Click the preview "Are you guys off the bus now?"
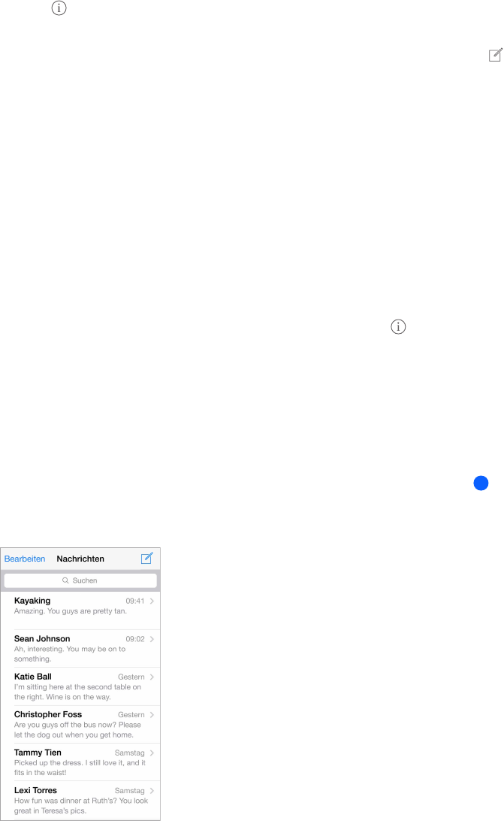 (65, 725)
